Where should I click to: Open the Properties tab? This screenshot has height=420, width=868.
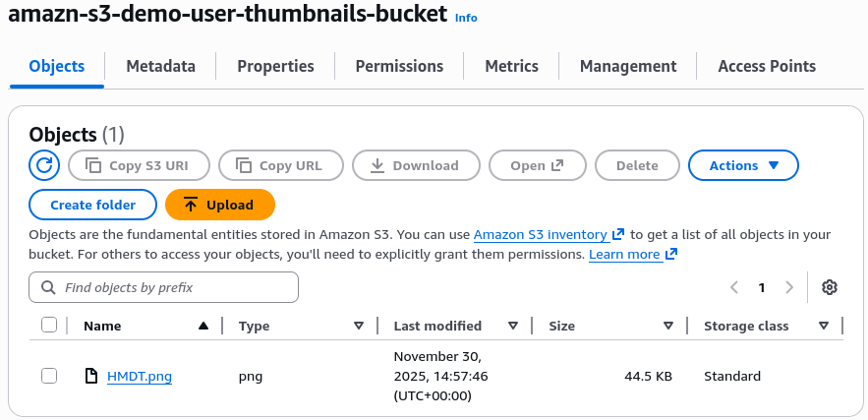coord(275,66)
